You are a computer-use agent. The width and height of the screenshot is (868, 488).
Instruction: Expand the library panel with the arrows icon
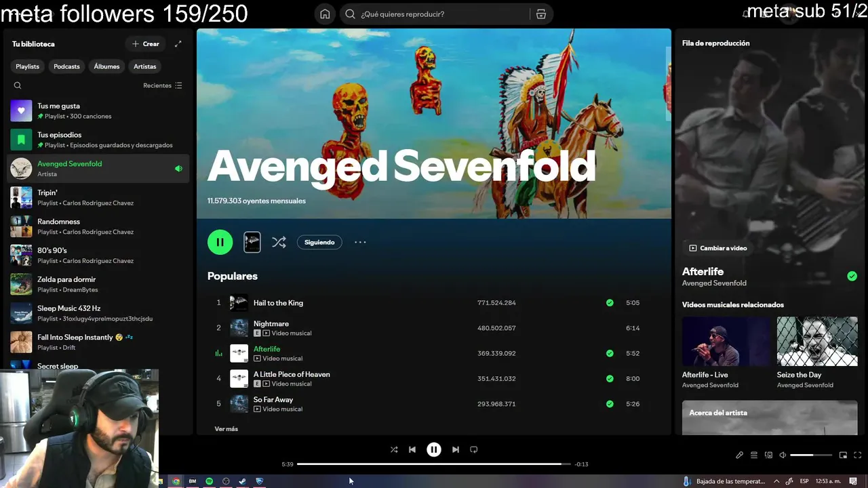click(x=178, y=44)
